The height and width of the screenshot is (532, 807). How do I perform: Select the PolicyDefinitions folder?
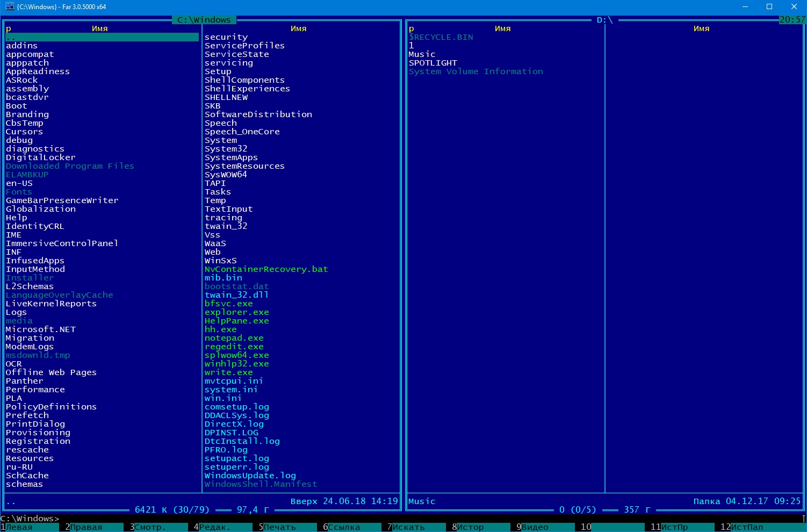click(52, 407)
